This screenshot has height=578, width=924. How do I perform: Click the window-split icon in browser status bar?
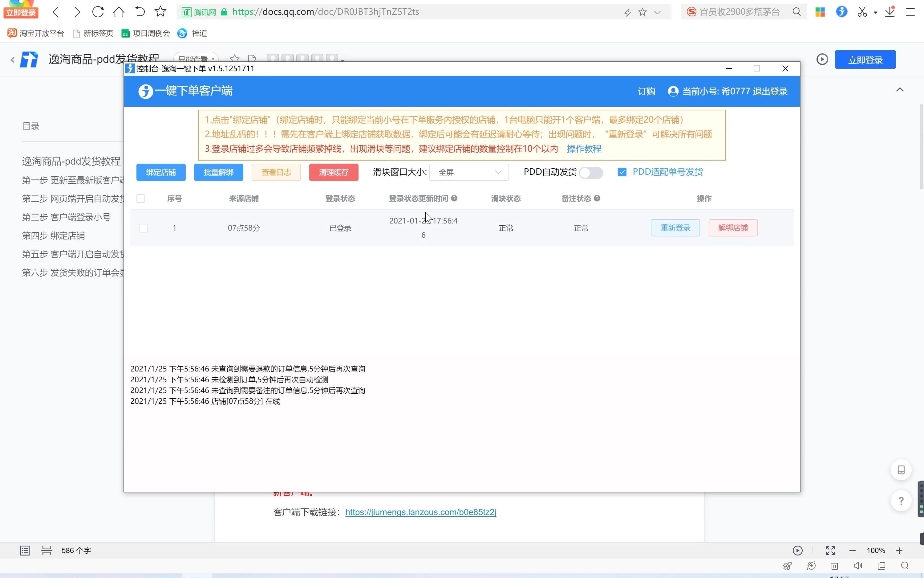[881, 566]
